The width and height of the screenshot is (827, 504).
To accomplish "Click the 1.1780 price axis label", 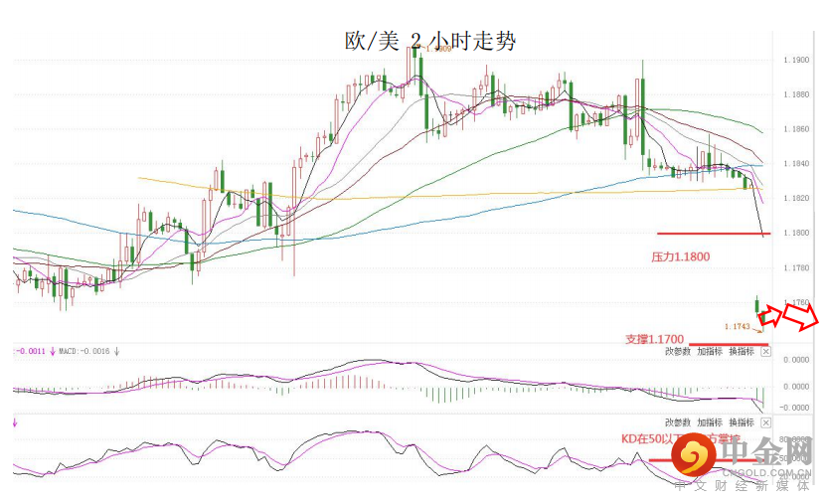I will 796,267.
